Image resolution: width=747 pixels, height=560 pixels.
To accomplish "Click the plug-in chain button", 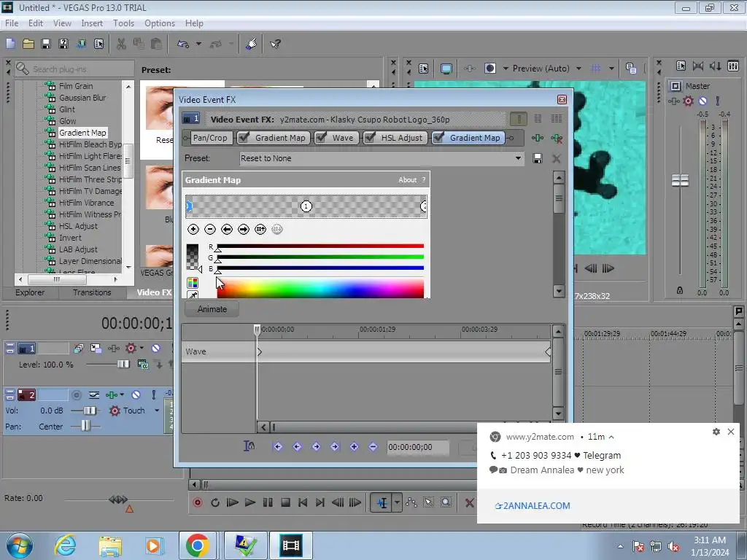I will [538, 138].
